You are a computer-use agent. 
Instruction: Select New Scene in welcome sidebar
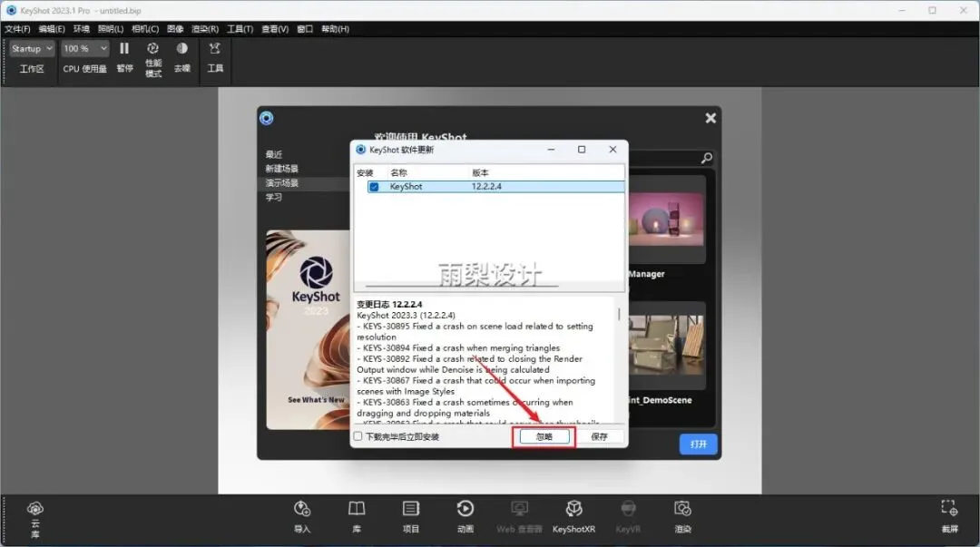(282, 168)
